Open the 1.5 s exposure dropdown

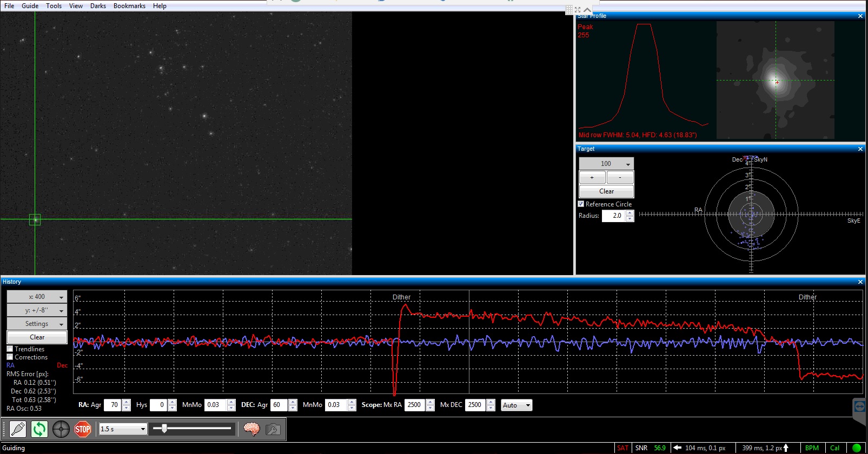coord(123,429)
